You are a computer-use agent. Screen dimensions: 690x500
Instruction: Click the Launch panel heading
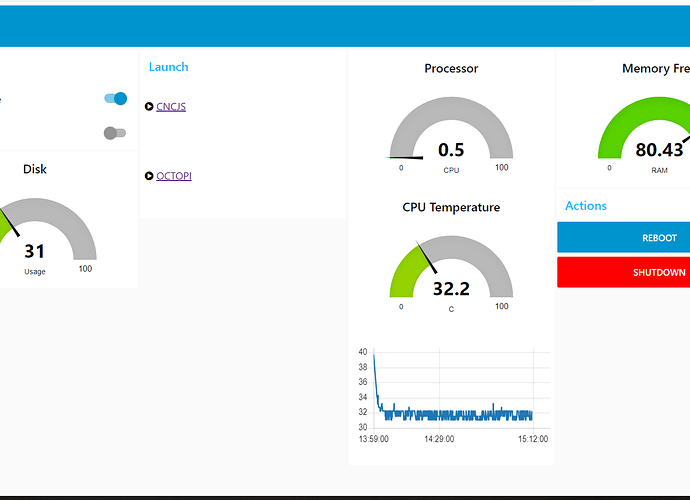pyautogui.click(x=168, y=67)
